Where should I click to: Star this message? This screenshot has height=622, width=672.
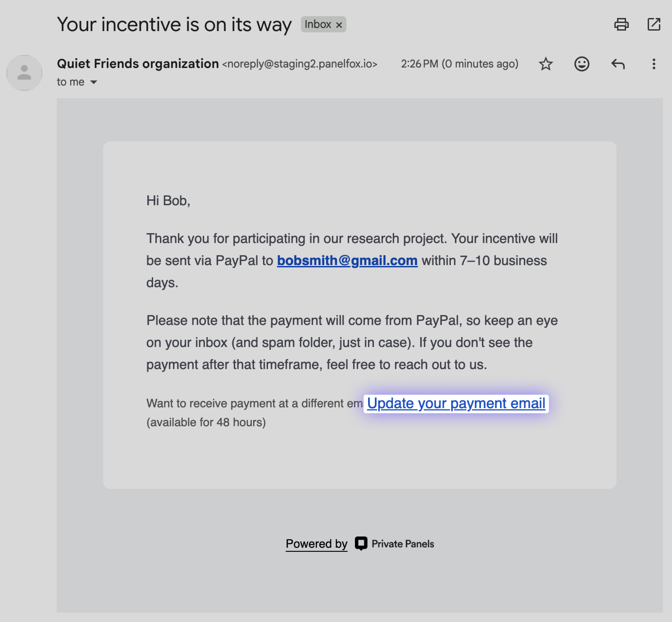tap(546, 64)
